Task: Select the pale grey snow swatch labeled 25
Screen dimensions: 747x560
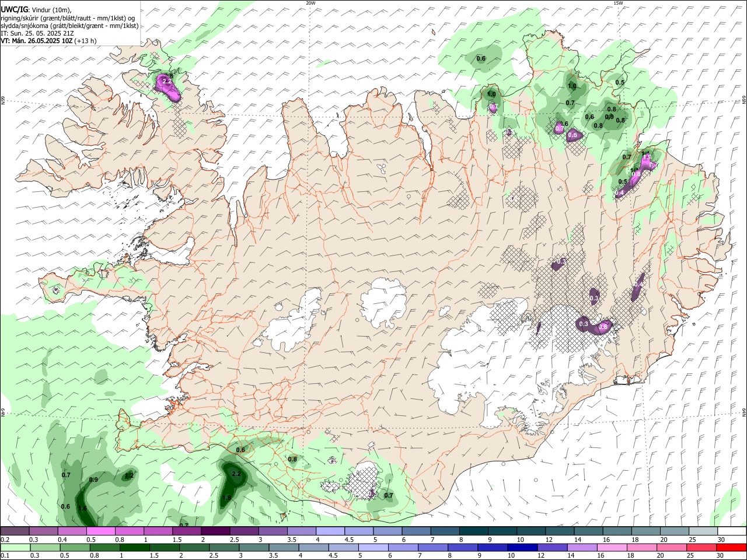Action: 703,531
